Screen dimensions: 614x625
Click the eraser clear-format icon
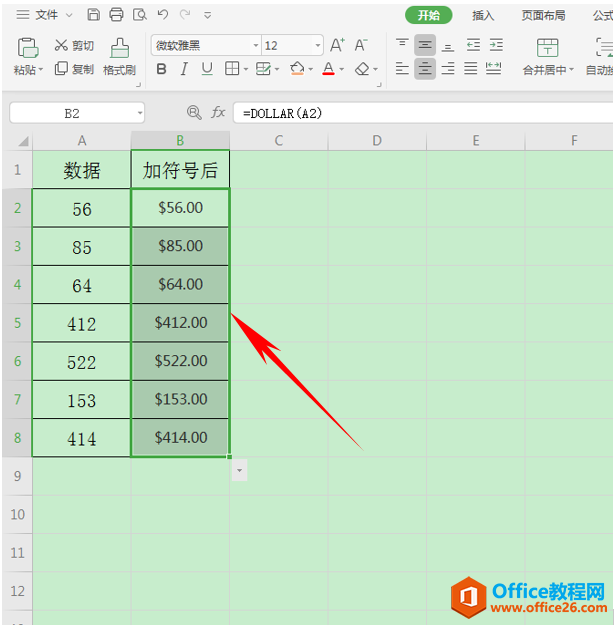362,69
